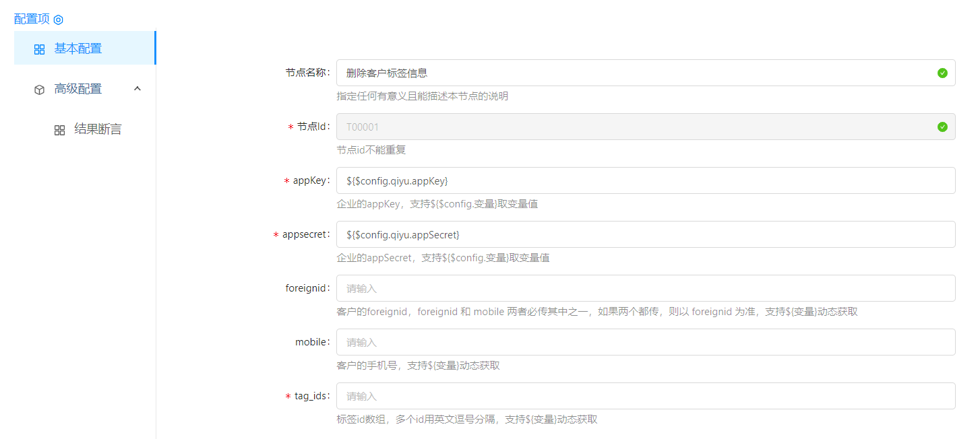Screen dimensions: 980x439
Task: Click the grid icon next to 基本配置
Action: coord(39,49)
